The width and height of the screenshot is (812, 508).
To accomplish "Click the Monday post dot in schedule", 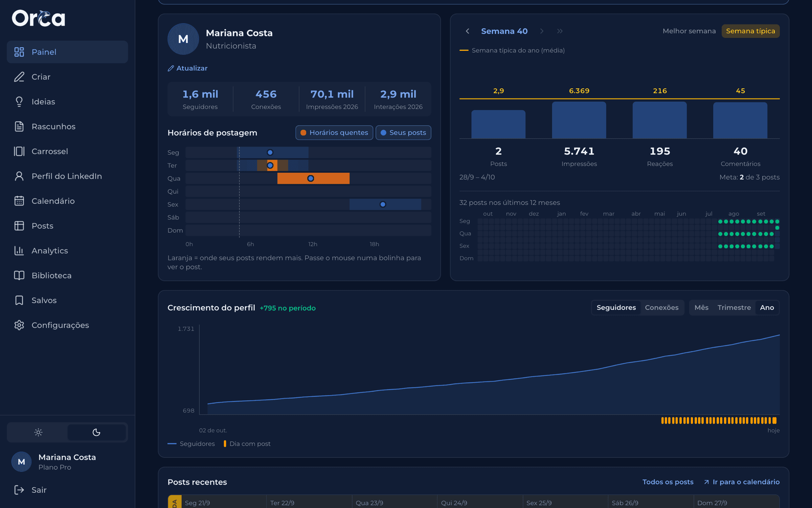I will 270,152.
